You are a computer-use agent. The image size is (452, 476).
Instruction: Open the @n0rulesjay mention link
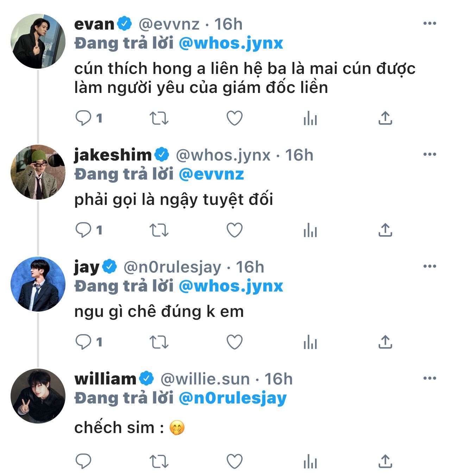point(233,398)
